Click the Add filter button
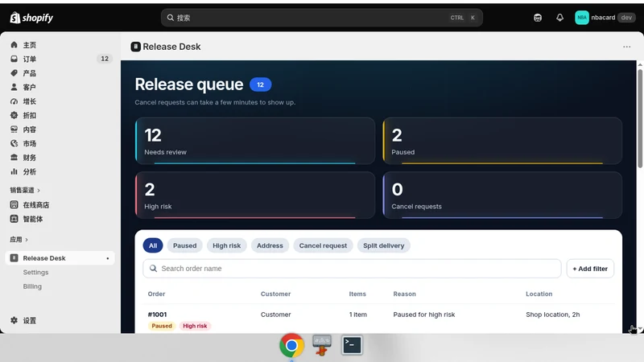The height and width of the screenshot is (362, 644). click(590, 269)
